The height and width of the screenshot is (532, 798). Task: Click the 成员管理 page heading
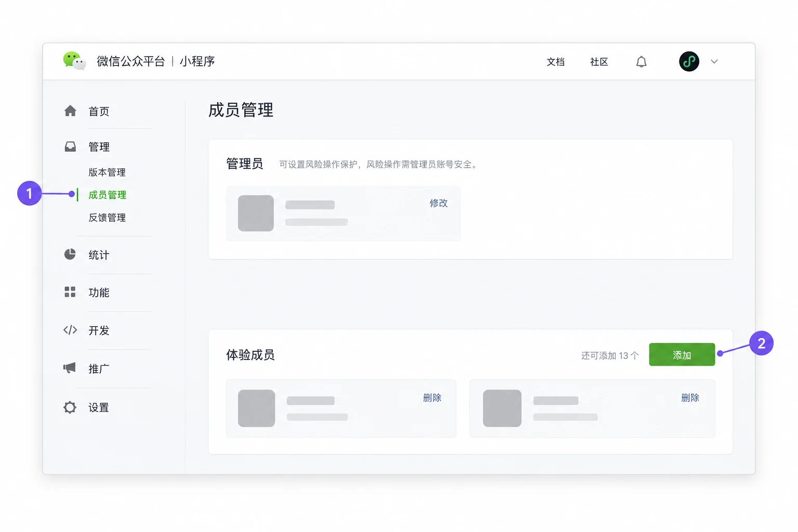(x=241, y=110)
